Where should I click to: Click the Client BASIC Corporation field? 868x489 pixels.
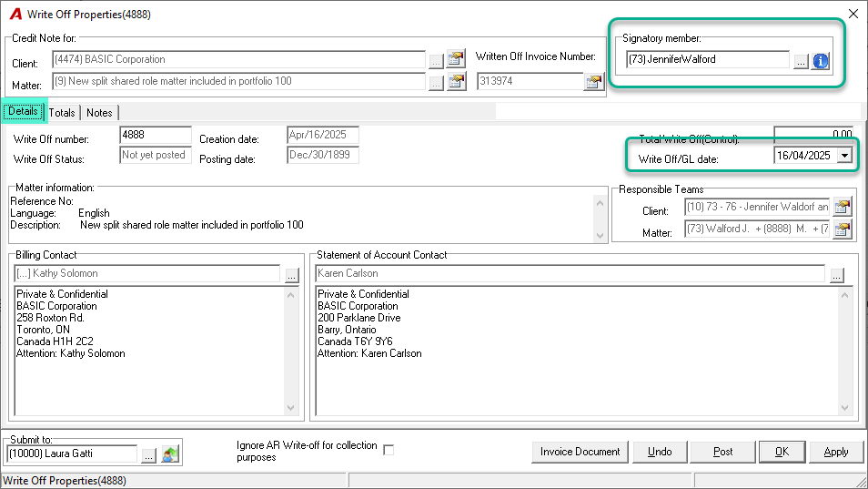tap(238, 59)
